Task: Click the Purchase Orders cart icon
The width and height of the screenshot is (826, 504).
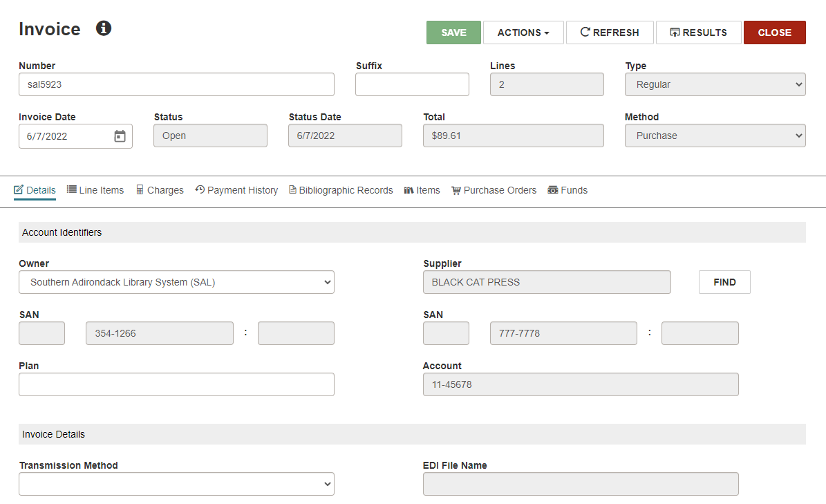Action: [x=456, y=190]
